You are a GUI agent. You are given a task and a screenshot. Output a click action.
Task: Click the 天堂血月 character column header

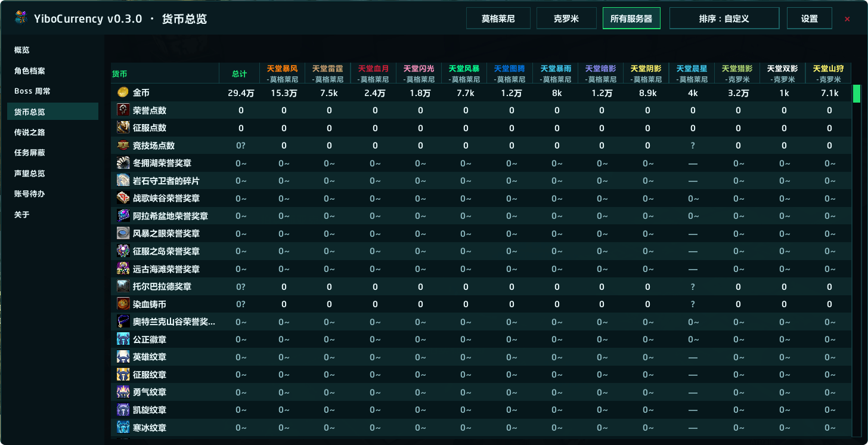tap(373, 74)
